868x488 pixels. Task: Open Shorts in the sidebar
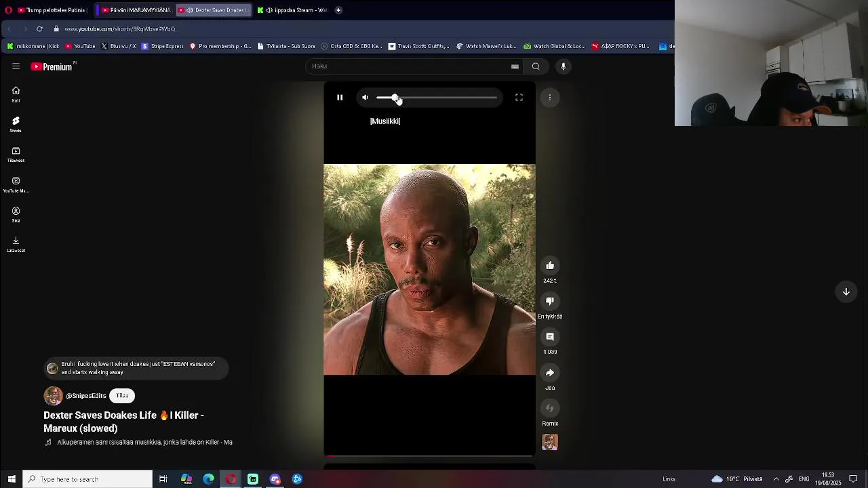tap(16, 124)
